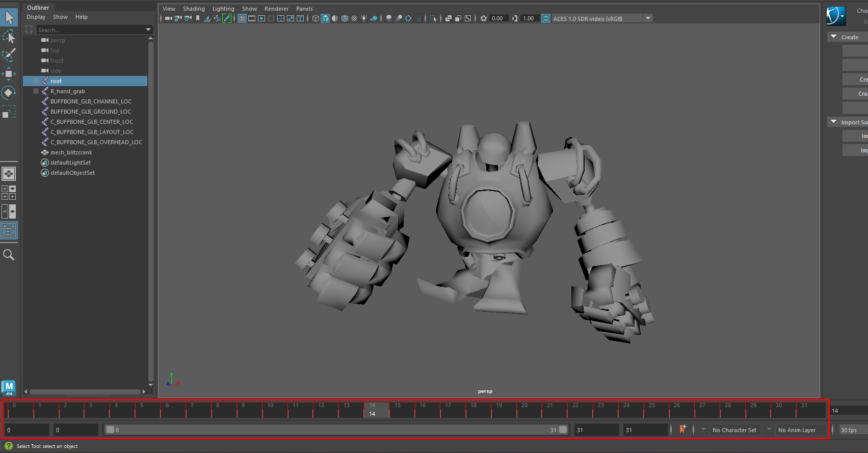Screen dimensions: 868x453
Task: Pick the Rotate tool
Action: [9, 93]
